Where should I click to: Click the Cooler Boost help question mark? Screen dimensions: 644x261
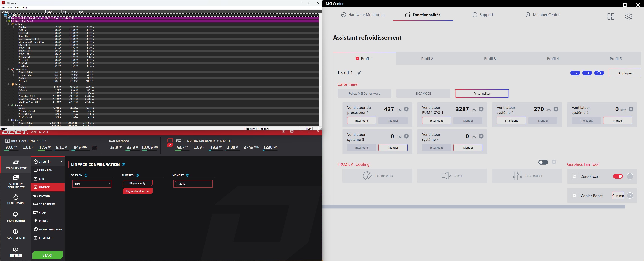click(x=630, y=196)
